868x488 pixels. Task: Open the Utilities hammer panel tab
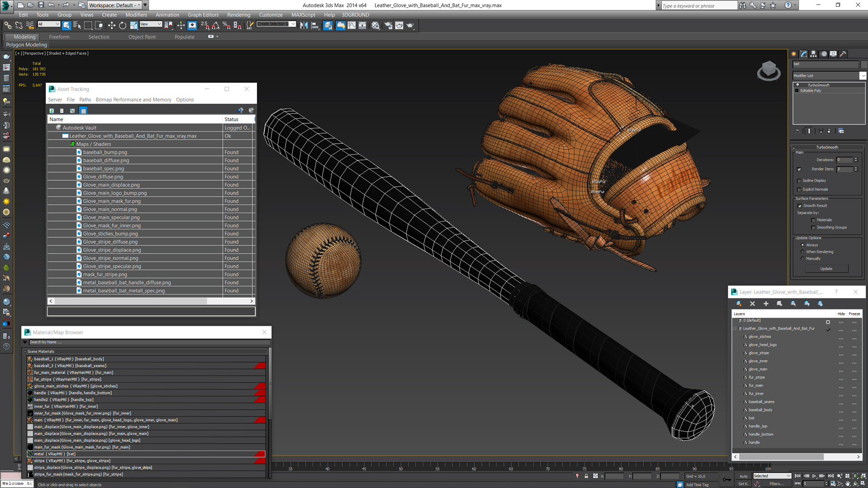point(843,54)
